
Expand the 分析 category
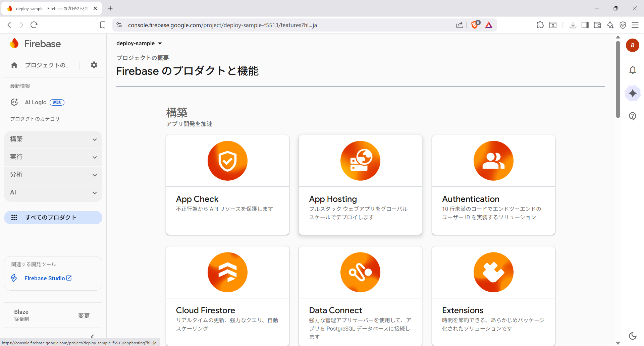53,175
